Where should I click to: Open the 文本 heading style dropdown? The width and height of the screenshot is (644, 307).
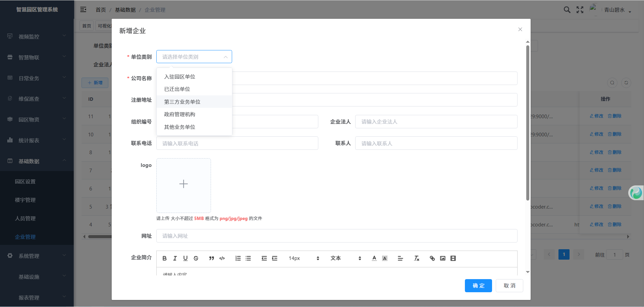(345, 258)
